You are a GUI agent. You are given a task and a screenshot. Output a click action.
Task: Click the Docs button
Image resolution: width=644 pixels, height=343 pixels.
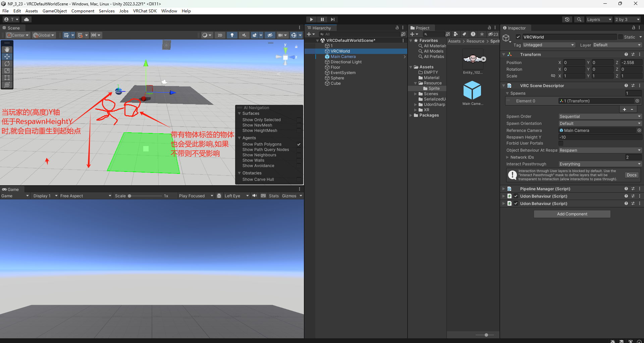coord(632,175)
